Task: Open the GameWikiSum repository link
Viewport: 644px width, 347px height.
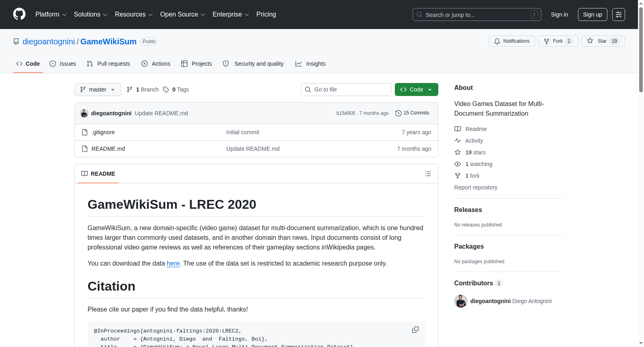Action: point(109,42)
